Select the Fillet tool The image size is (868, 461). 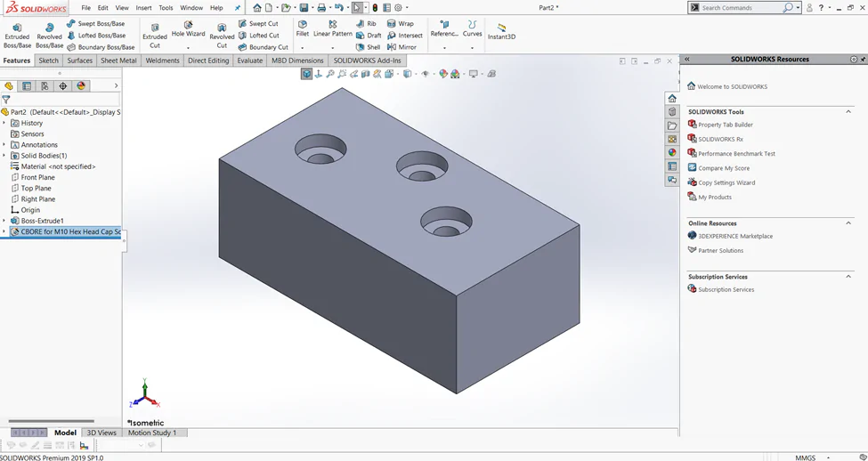pyautogui.click(x=303, y=29)
